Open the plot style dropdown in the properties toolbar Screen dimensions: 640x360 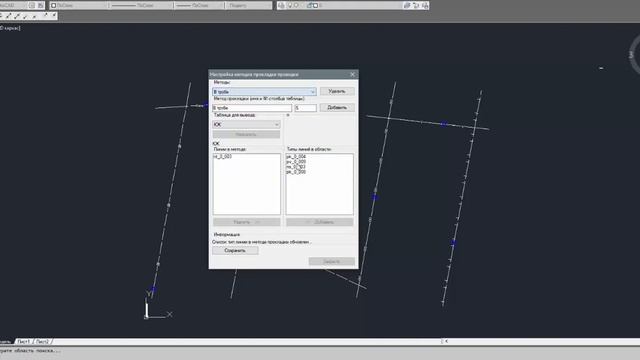(248, 5)
